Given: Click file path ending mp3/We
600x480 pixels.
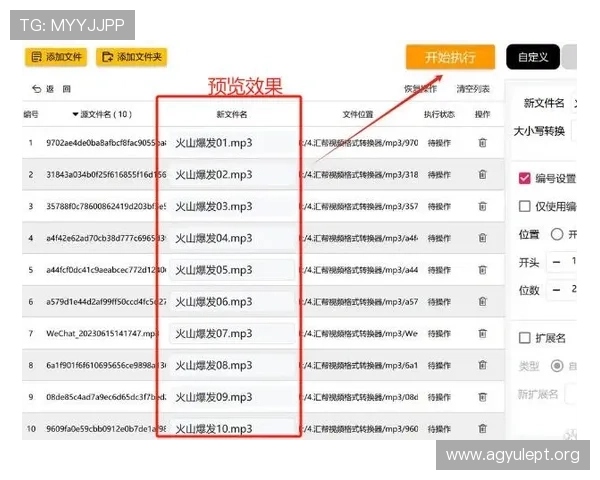Looking at the screenshot, I should pos(358,333).
